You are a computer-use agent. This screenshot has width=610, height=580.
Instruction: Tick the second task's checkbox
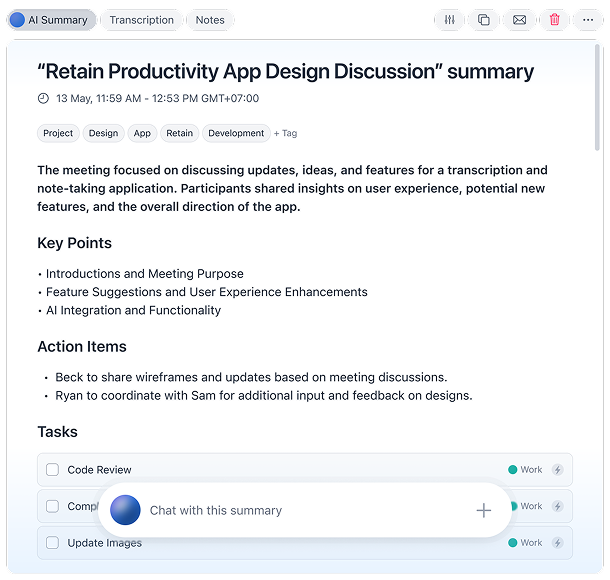click(x=53, y=506)
